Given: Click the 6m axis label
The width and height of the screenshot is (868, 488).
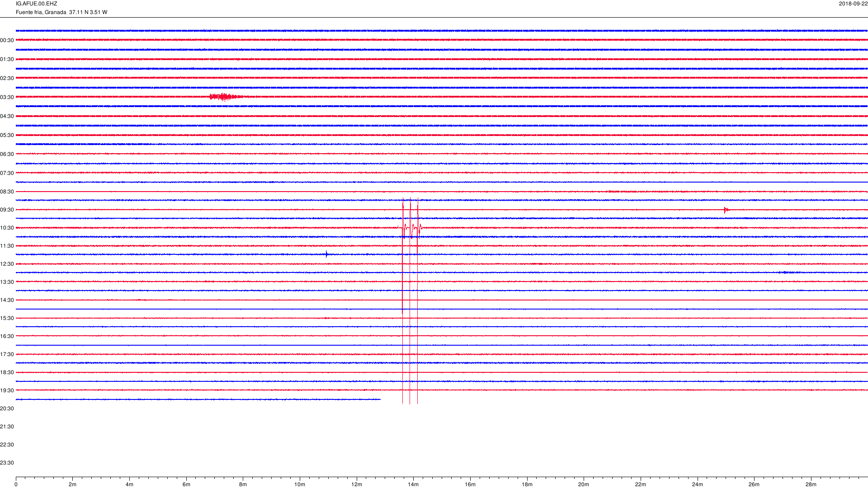Looking at the screenshot, I should coord(186,484).
